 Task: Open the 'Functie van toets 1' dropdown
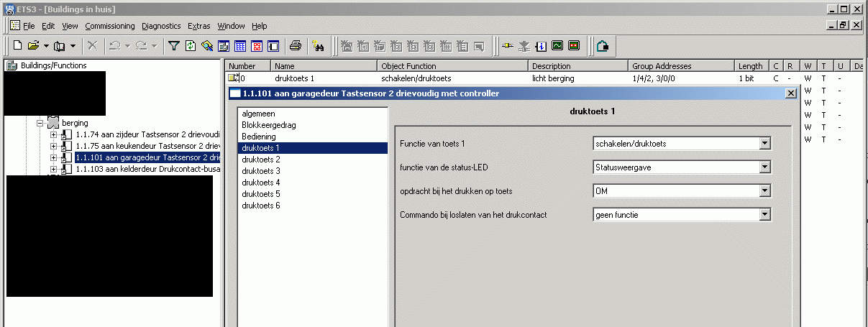point(764,144)
